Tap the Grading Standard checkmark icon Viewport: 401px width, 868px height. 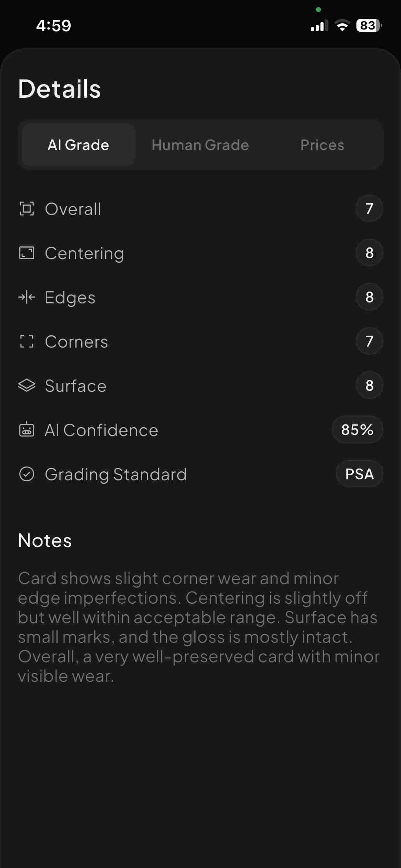(27, 474)
